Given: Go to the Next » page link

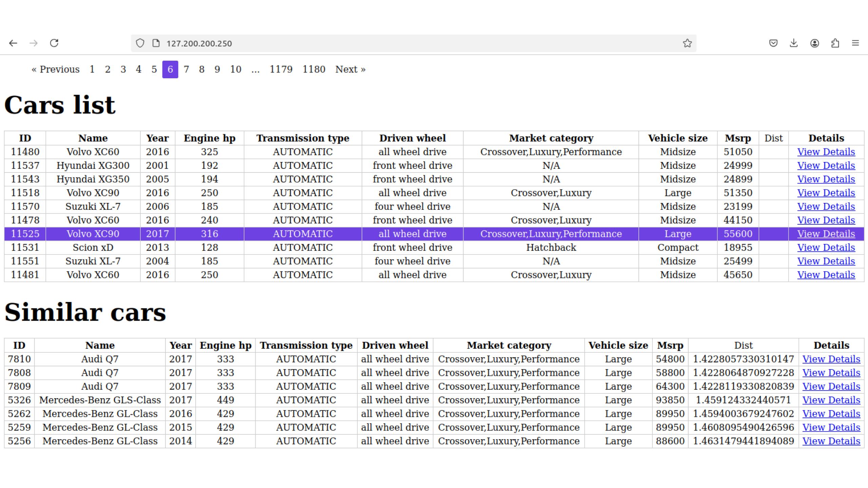Looking at the screenshot, I should (x=350, y=69).
